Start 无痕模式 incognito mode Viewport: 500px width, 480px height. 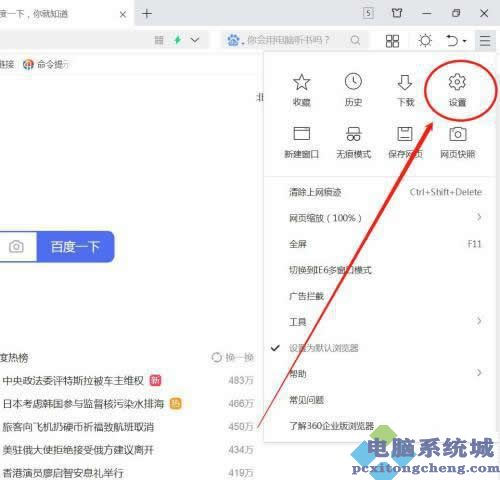click(x=353, y=142)
